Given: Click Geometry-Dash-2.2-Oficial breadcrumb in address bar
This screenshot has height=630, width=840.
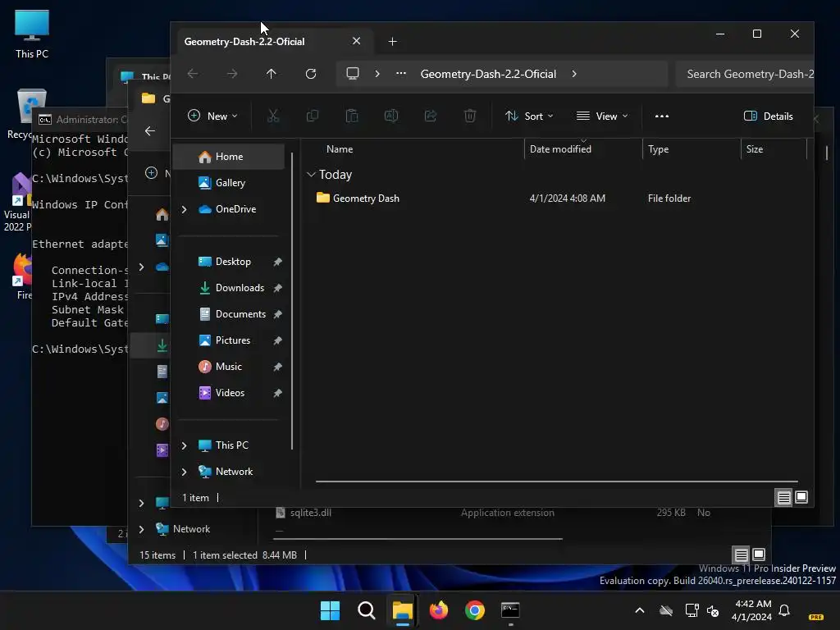Looking at the screenshot, I should pyautogui.click(x=488, y=74).
